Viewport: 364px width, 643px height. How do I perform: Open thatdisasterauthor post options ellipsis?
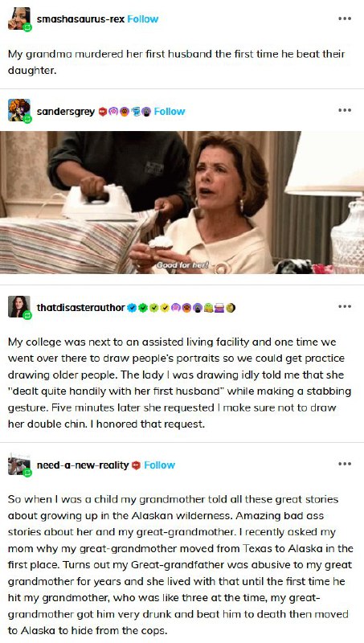(345, 306)
